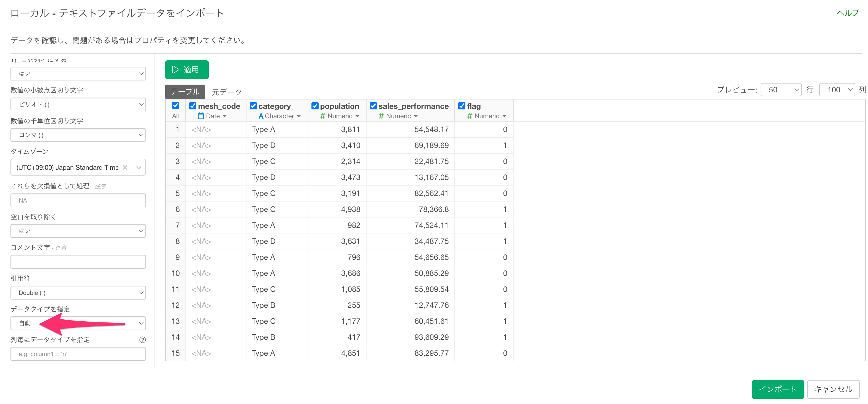The image size is (868, 404).
Task: Select the テーブル tab
Action: pyautogui.click(x=185, y=92)
